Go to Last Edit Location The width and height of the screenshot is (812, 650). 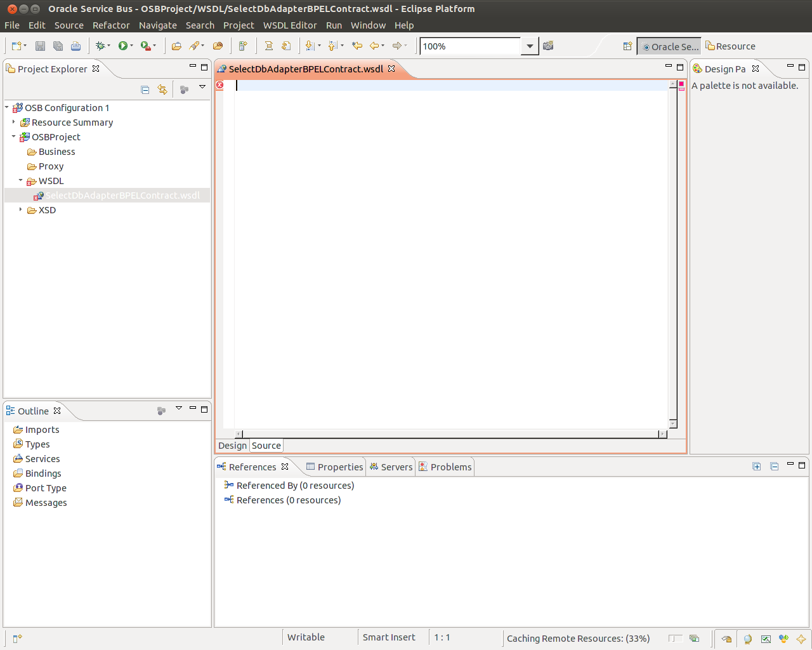(357, 46)
